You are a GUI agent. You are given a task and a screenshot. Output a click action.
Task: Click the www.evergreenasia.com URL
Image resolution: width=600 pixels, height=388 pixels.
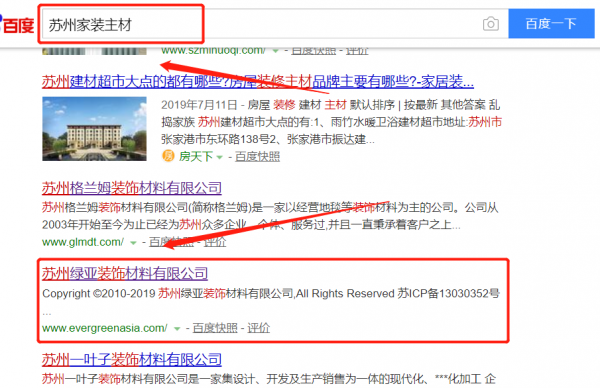pyautogui.click(x=104, y=328)
